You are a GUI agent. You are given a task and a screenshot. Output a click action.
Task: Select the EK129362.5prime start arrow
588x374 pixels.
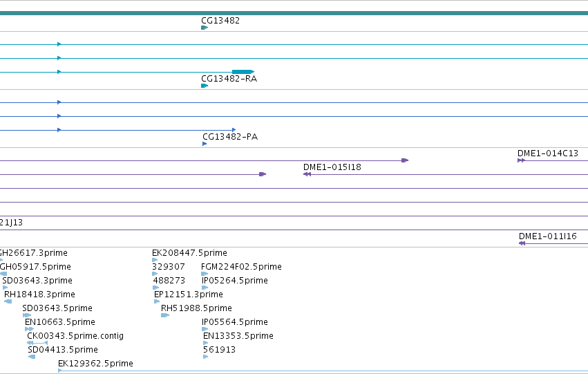pos(60,371)
